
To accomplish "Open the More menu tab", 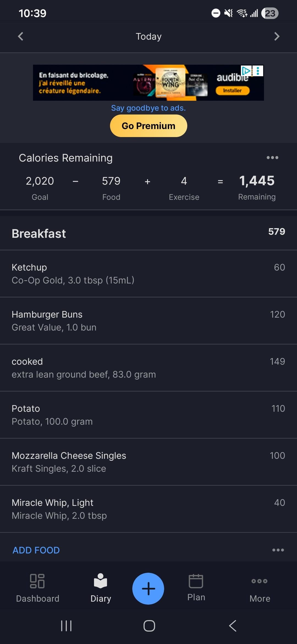I will point(260,588).
